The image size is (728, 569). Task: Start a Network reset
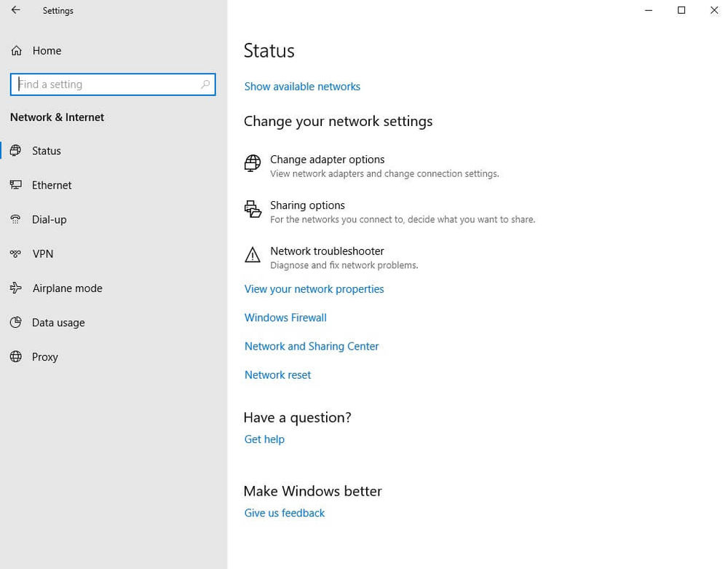(277, 374)
